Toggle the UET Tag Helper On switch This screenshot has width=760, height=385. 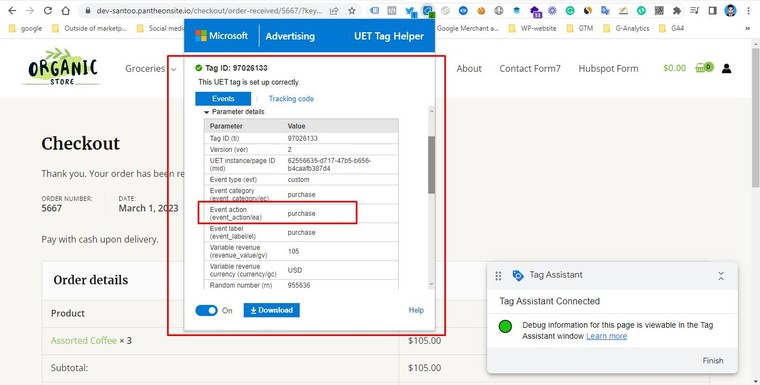[206, 310]
